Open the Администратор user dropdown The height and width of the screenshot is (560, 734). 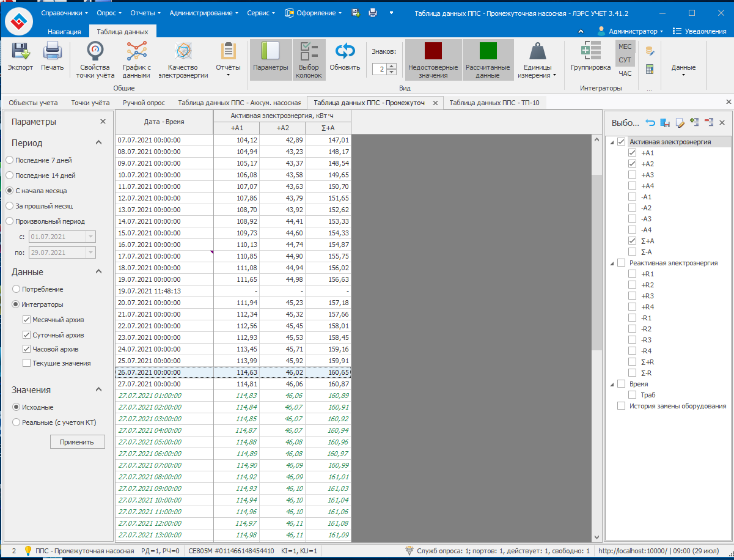tap(630, 31)
